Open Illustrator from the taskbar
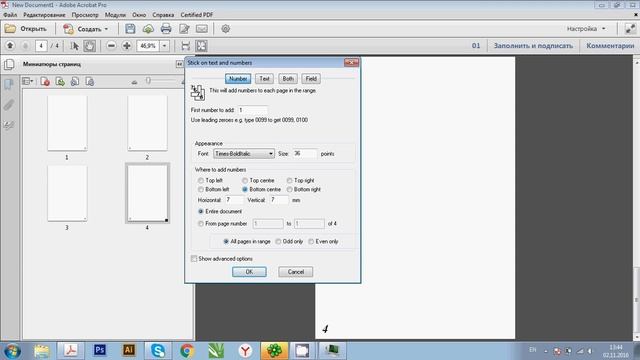Image resolution: width=640 pixels, height=360 pixels. tap(129, 350)
